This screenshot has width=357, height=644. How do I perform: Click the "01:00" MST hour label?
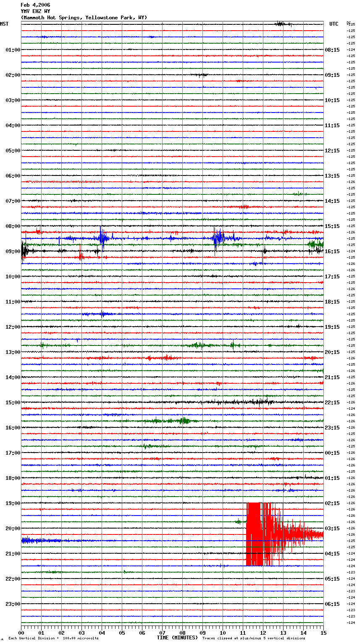pyautogui.click(x=13, y=50)
